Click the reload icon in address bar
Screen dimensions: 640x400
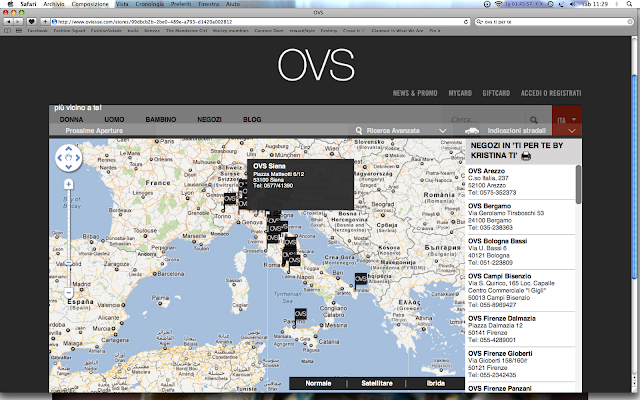(466, 22)
